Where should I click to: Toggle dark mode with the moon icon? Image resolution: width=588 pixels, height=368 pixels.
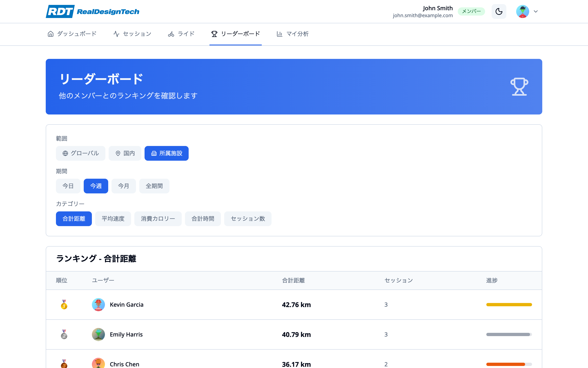[499, 11]
